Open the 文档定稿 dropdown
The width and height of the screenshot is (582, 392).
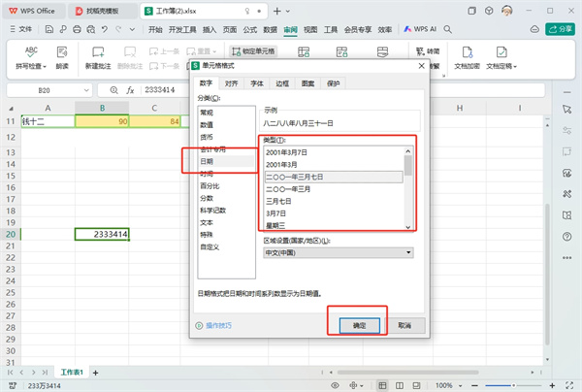pyautogui.click(x=502, y=67)
